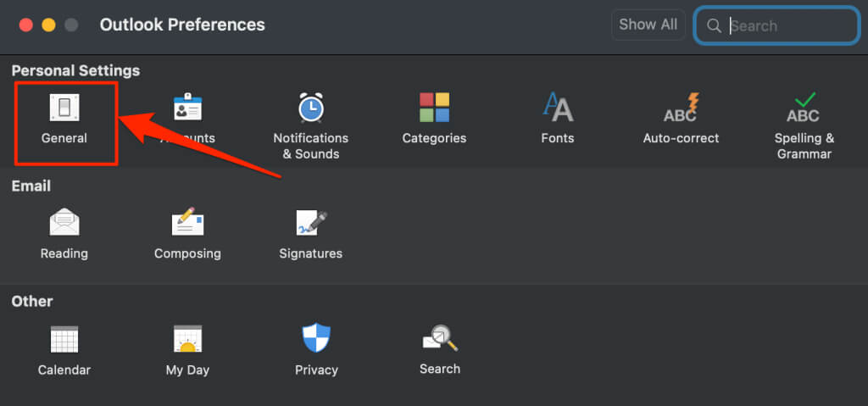
Task: Open the Accounts preferences pane
Action: click(187, 108)
